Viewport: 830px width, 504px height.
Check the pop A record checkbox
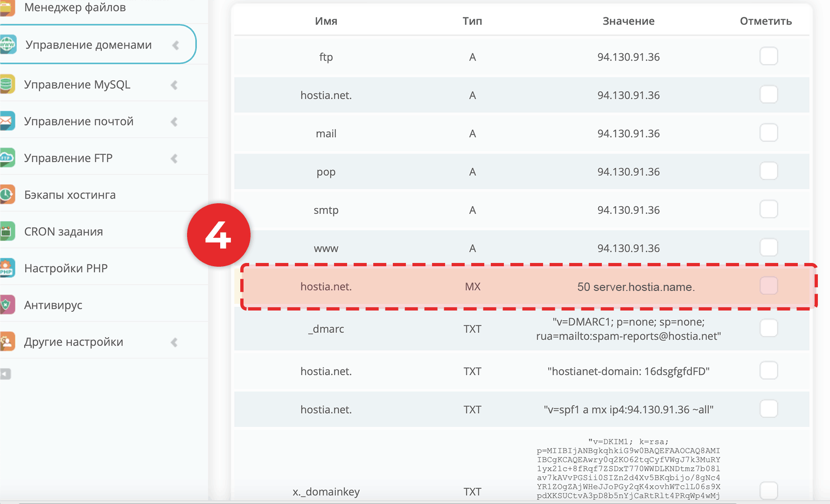(768, 171)
